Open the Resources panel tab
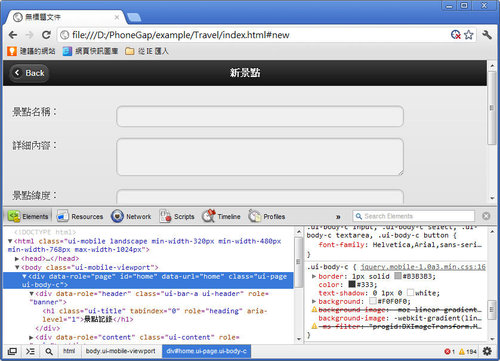500x361 pixels. pyautogui.click(x=80, y=217)
